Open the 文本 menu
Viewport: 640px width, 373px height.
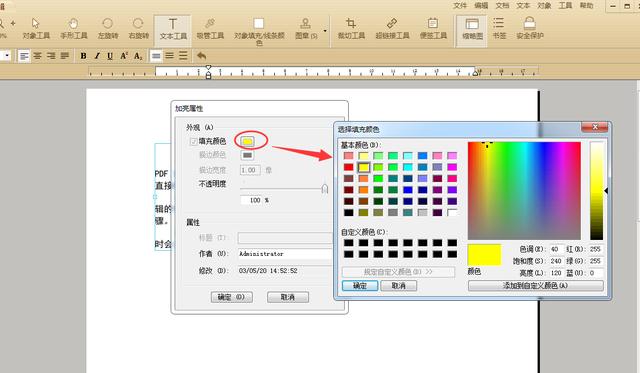tap(523, 6)
